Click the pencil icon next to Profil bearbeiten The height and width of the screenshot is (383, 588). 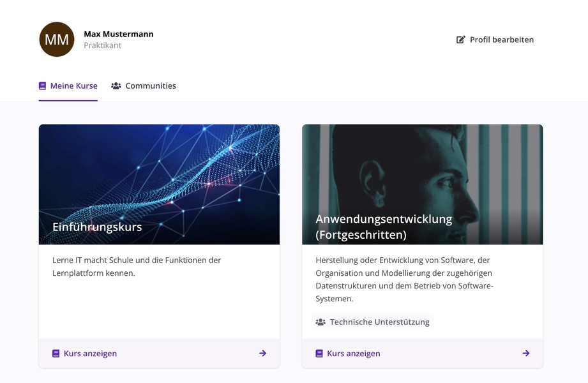[x=460, y=40]
